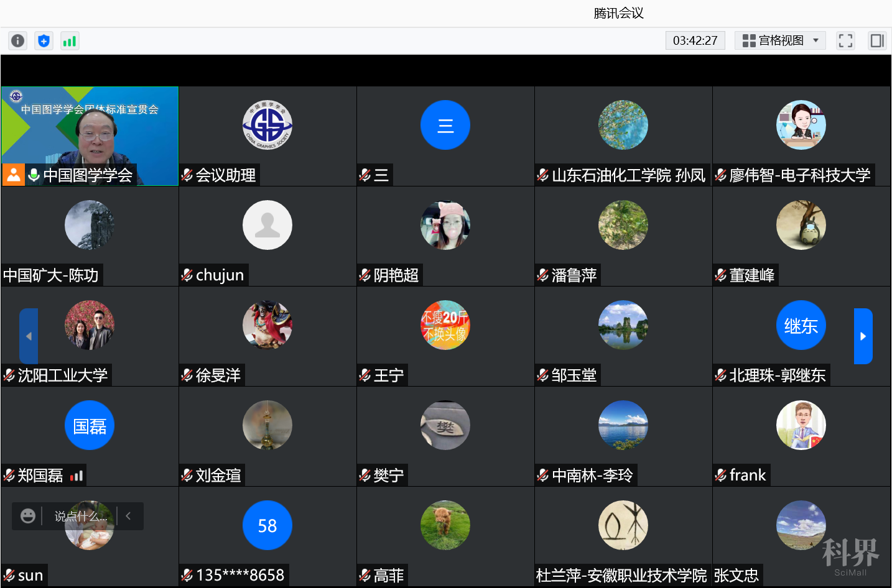Open the side panel layout icon
The image size is (892, 588).
coord(877,40)
